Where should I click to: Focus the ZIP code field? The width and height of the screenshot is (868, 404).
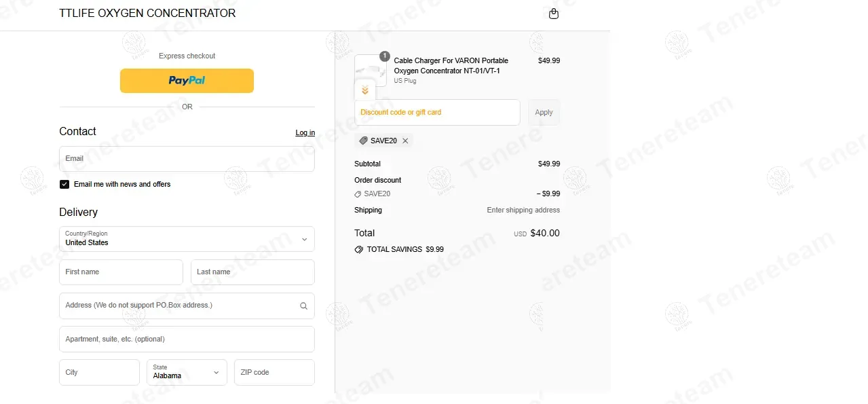pyautogui.click(x=274, y=372)
